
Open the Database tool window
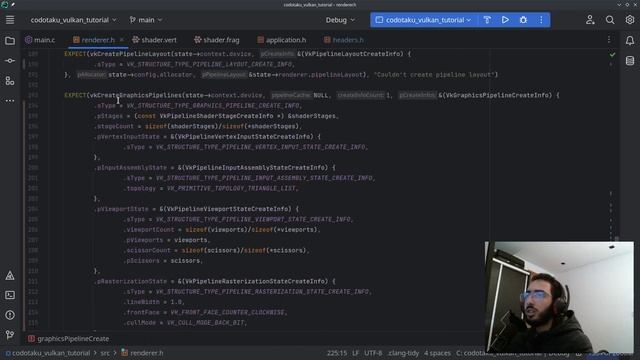tap(630, 61)
